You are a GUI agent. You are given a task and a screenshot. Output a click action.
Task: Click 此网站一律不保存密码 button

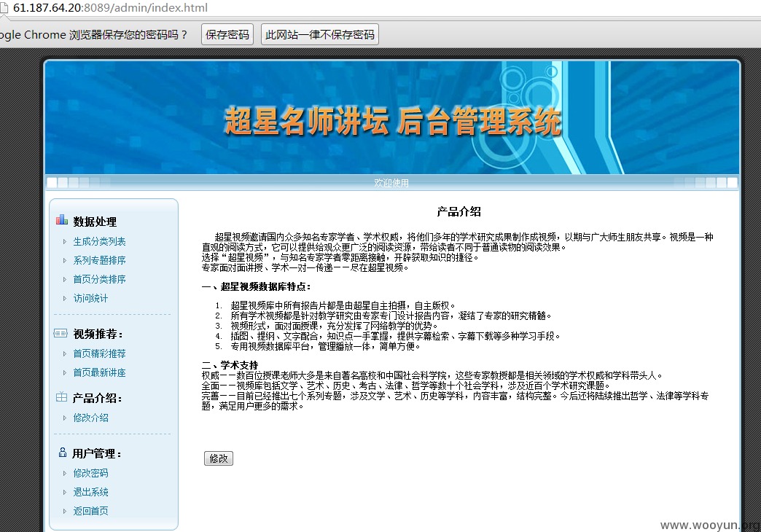(x=320, y=34)
